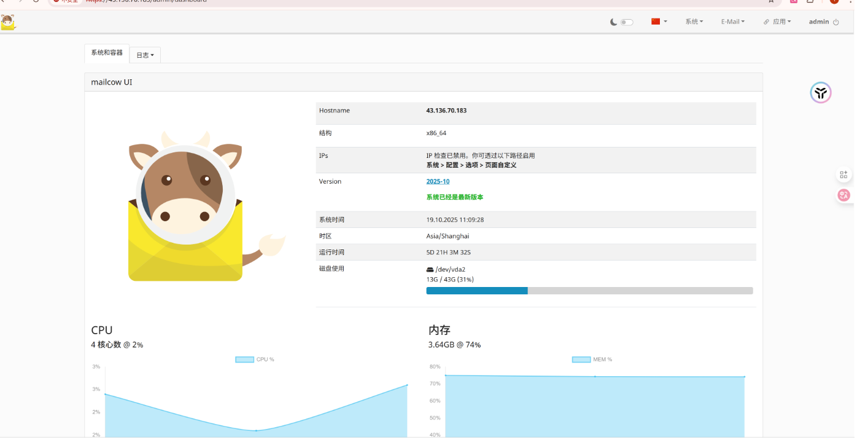Image resolution: width=868 pixels, height=448 pixels.
Task: Expand the 日志 dropdown tab
Action: pyautogui.click(x=144, y=55)
